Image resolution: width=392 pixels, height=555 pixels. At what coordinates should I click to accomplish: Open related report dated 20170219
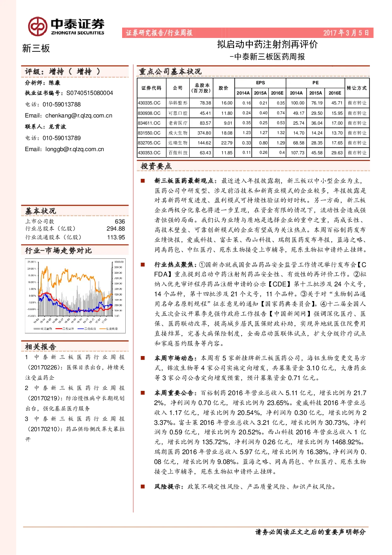pos(75,398)
